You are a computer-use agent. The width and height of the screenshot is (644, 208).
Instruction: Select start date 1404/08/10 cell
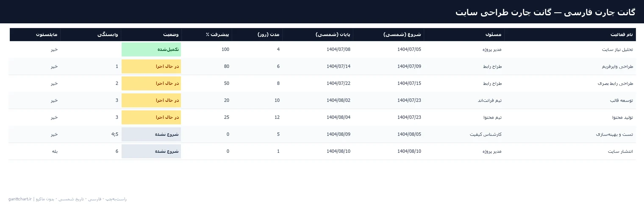click(389, 152)
